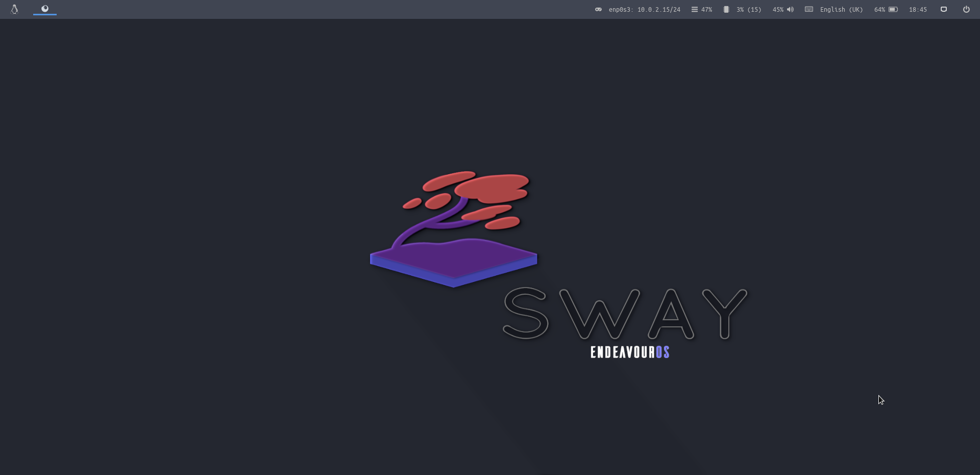980x475 pixels.
Task: Click the keyboard layout icon
Action: click(x=809, y=9)
